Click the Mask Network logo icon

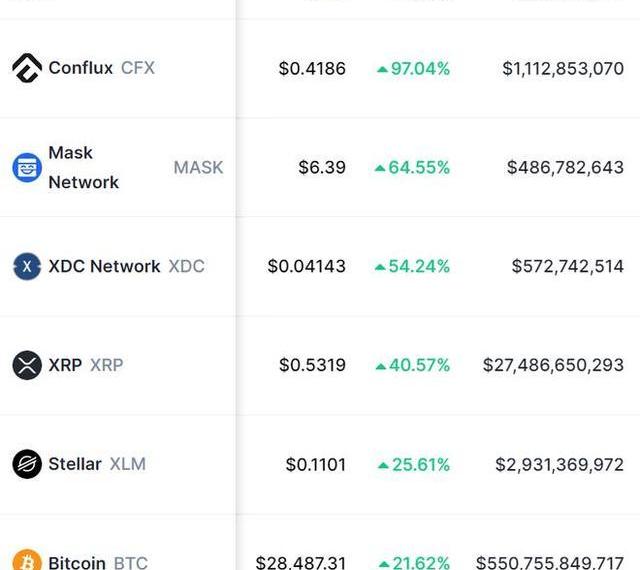(x=27, y=167)
